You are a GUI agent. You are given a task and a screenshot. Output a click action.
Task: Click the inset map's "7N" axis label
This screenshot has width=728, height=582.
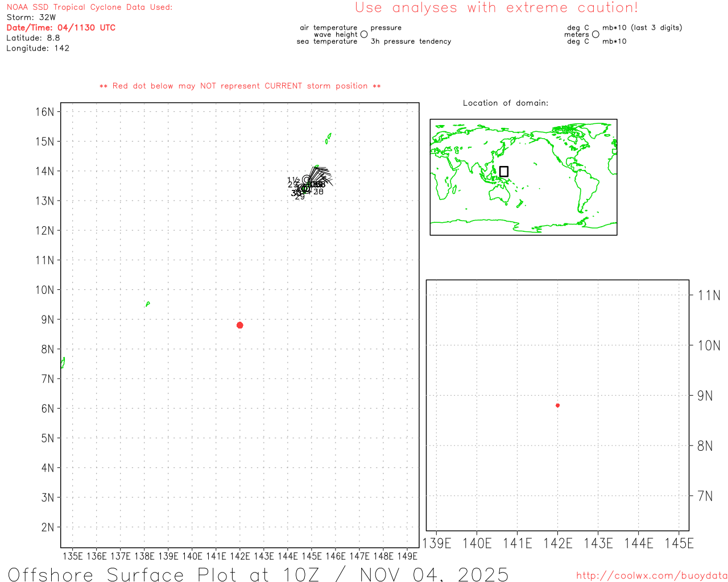pos(705,496)
